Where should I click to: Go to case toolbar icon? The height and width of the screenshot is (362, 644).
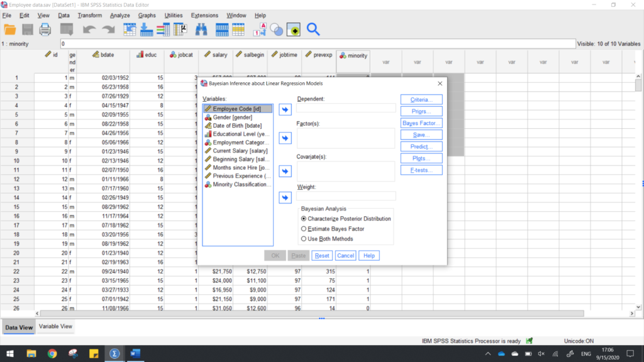coord(130,30)
